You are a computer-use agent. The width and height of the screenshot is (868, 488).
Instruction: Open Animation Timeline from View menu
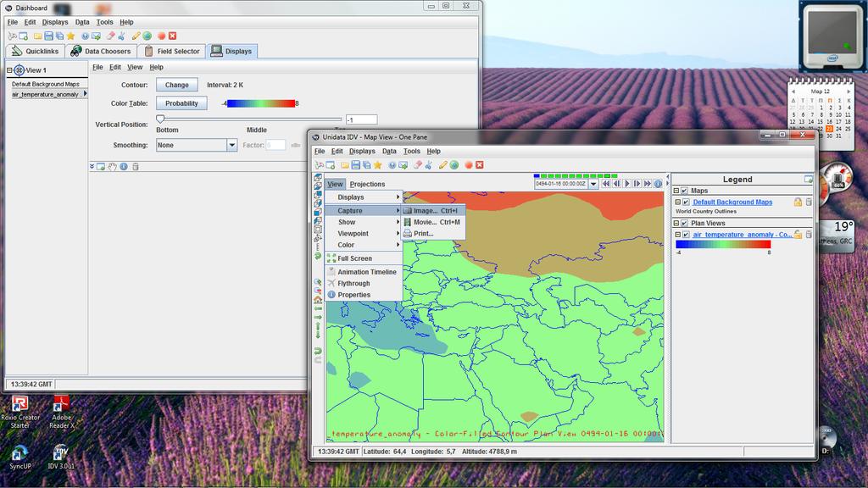(363, 272)
